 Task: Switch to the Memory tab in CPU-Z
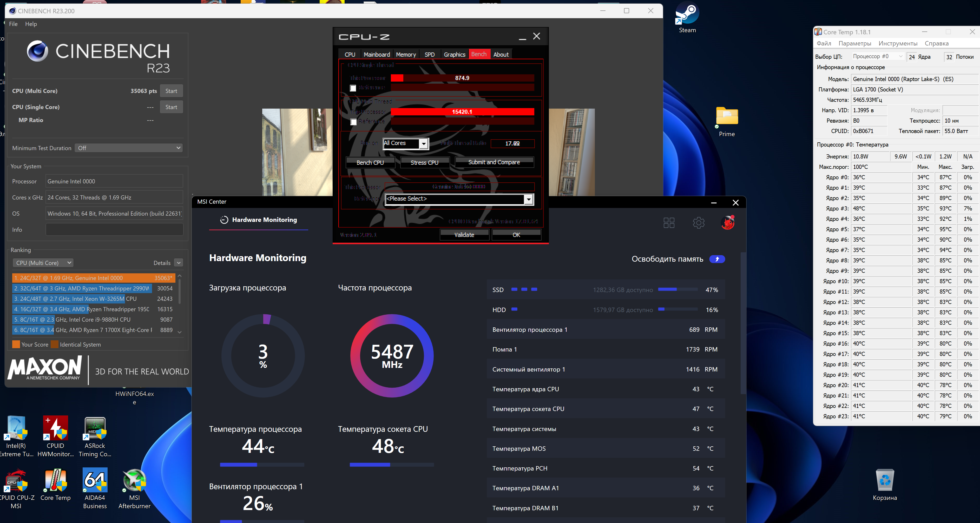406,54
